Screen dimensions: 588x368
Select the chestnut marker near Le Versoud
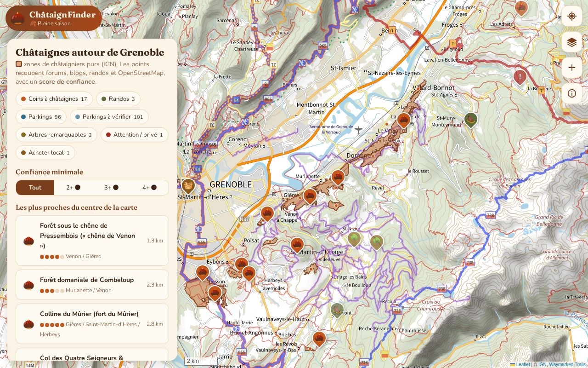pyautogui.click(x=404, y=121)
